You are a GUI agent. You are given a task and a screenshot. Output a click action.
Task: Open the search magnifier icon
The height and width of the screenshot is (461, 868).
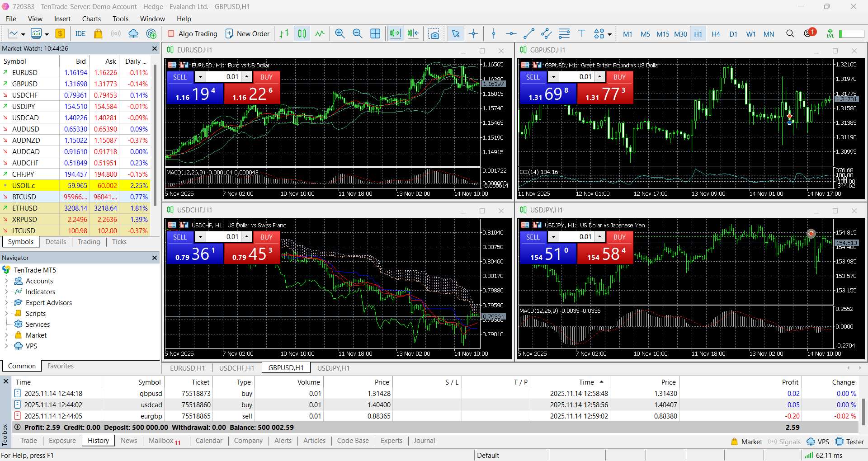(x=790, y=34)
